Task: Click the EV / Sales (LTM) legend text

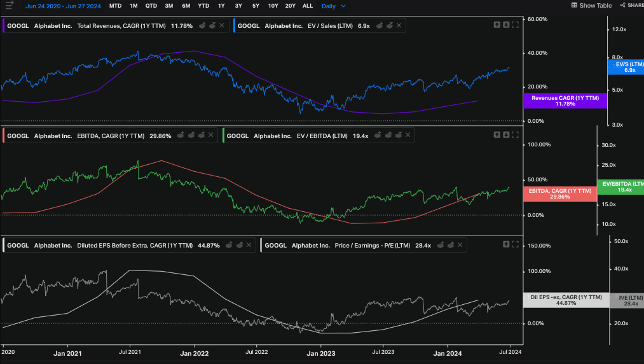Action: pyautogui.click(x=330, y=25)
